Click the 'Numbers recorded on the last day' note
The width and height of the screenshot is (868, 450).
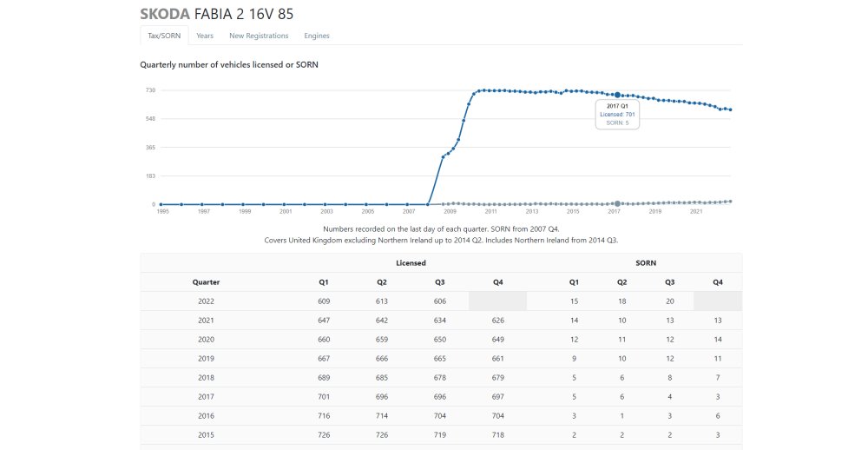441,228
